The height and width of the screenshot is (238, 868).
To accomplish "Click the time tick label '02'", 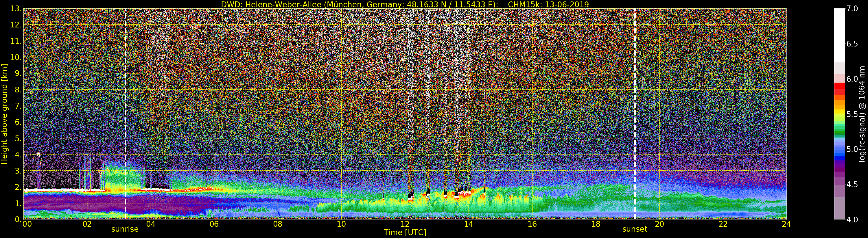I will pyautogui.click(x=87, y=224).
